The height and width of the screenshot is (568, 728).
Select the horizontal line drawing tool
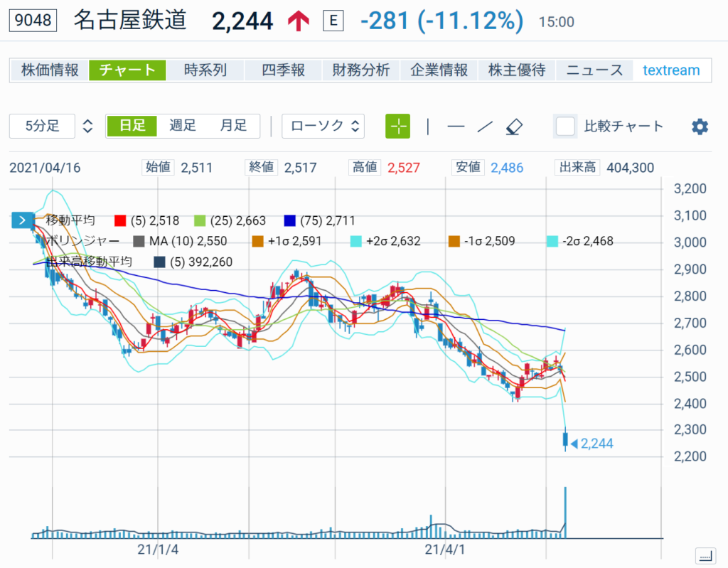(455, 126)
